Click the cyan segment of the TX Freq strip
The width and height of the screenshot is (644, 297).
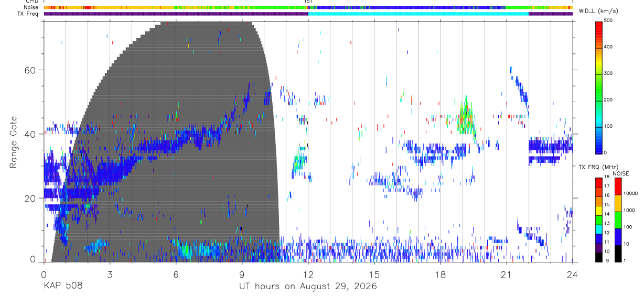pos(418,14)
